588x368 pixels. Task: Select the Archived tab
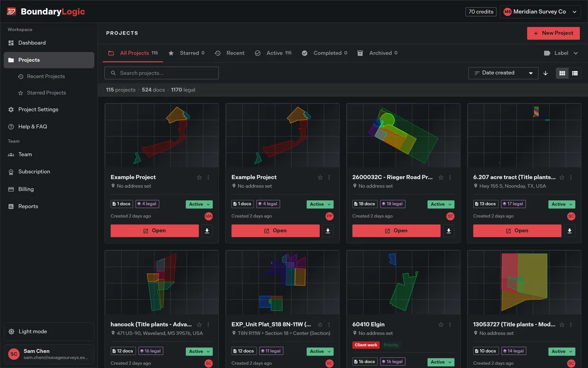pyautogui.click(x=377, y=53)
